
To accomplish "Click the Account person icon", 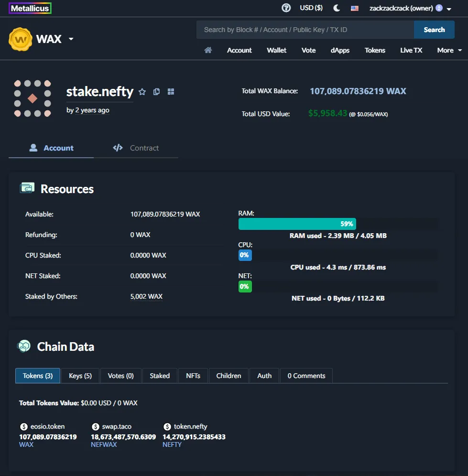I will [x=33, y=148].
